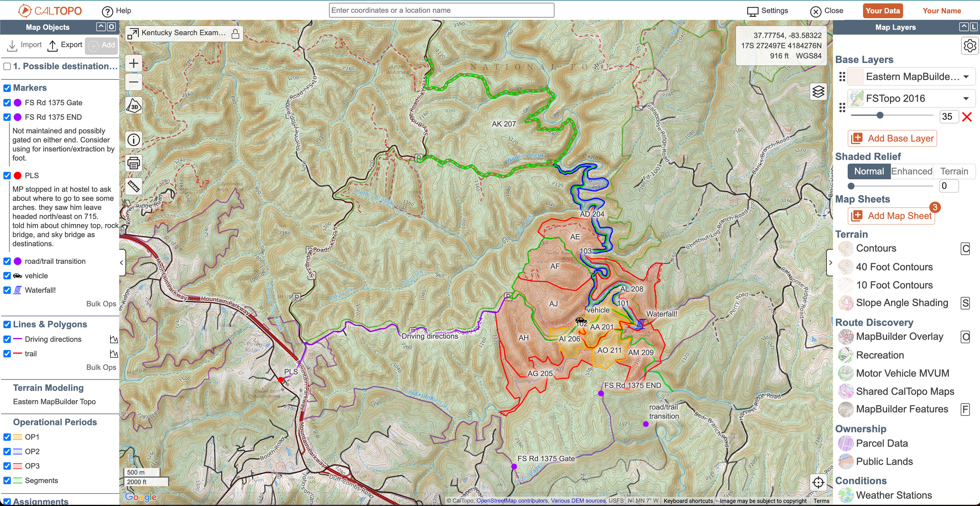Select the measure ruler tool
Image resolution: width=980 pixels, height=506 pixels.
click(x=134, y=186)
